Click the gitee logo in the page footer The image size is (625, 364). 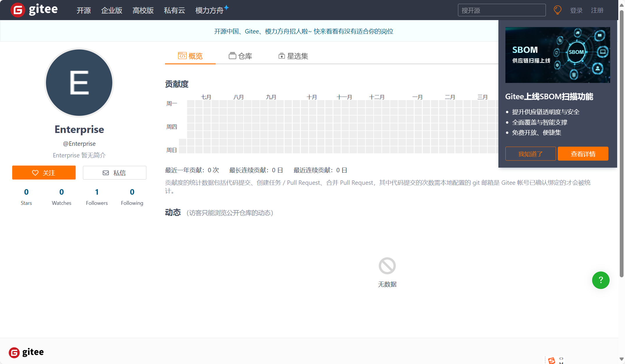[x=26, y=352]
